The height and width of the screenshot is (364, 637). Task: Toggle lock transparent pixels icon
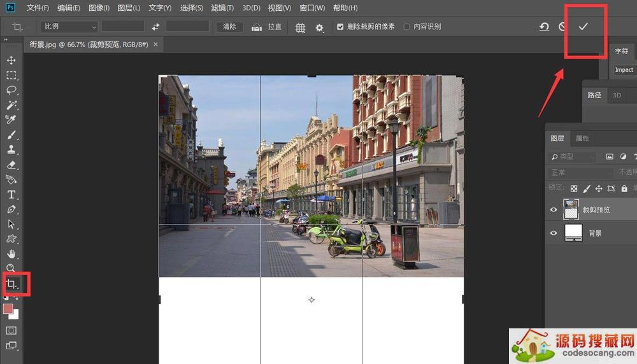(574, 188)
